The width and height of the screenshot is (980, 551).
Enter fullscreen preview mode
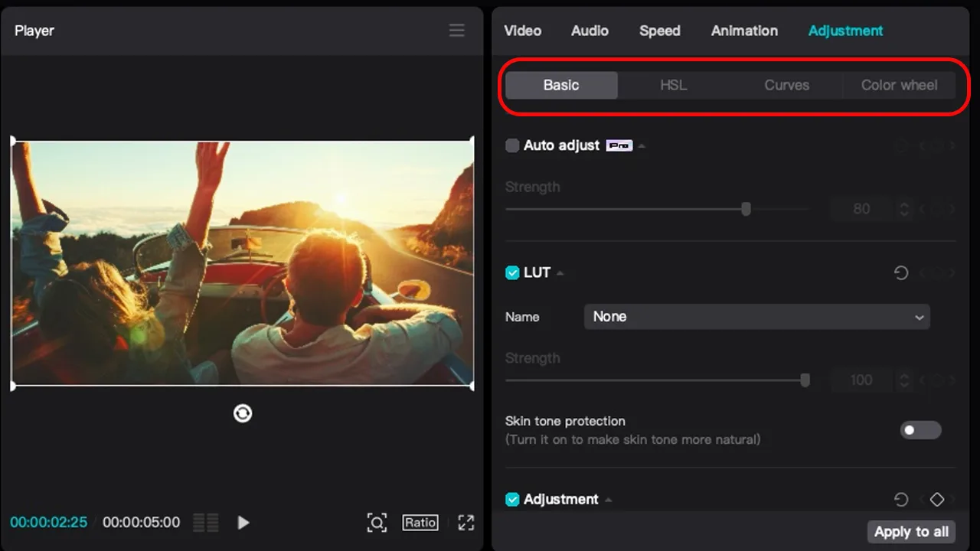[x=465, y=523]
